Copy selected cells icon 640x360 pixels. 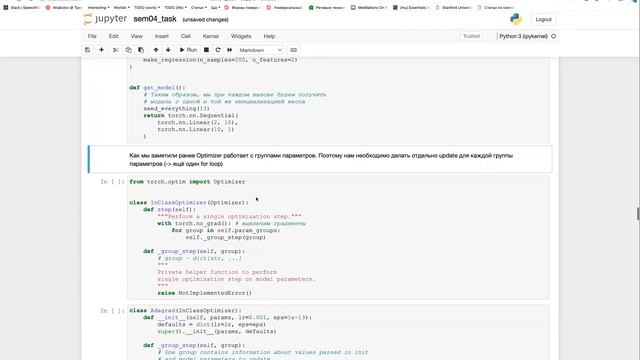129,50
